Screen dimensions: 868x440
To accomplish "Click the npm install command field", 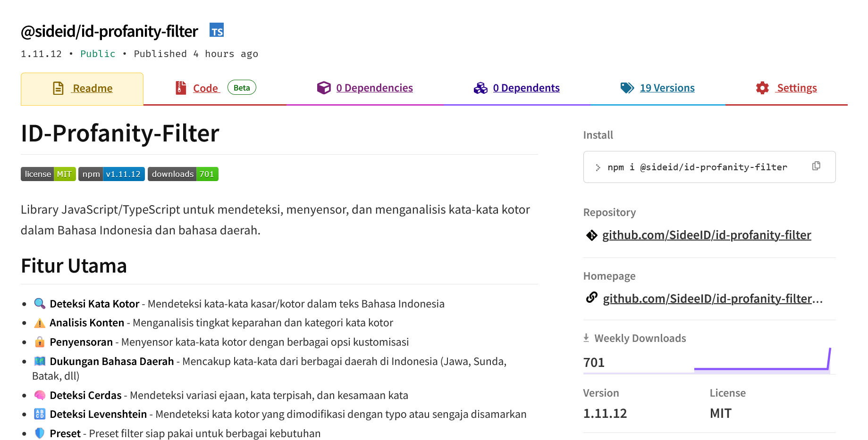I will (x=709, y=167).
